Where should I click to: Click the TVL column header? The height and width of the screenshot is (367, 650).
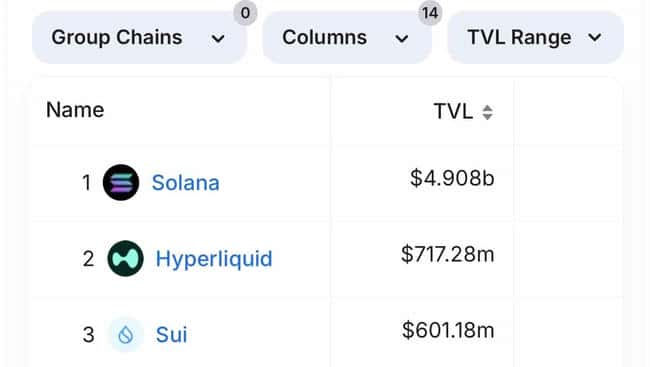[453, 112]
